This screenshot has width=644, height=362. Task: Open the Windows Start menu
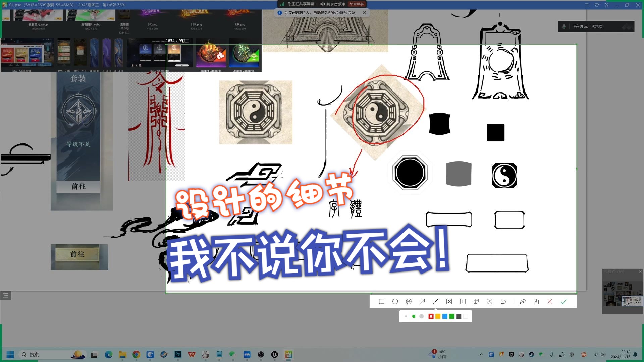click(10, 354)
